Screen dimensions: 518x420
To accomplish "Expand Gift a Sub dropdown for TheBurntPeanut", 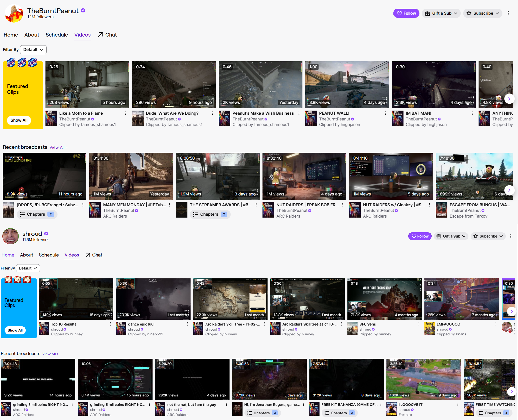I will (441, 13).
